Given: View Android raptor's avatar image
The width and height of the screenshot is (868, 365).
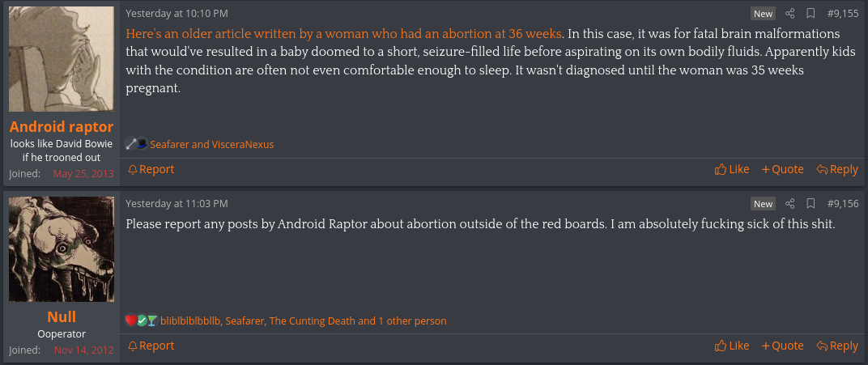Looking at the screenshot, I should click(62, 59).
